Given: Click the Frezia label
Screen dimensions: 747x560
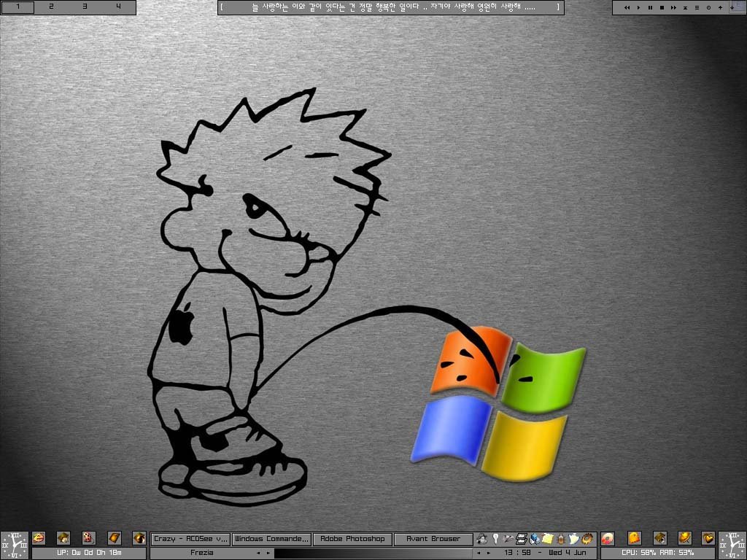Looking at the screenshot, I should tap(202, 553).
